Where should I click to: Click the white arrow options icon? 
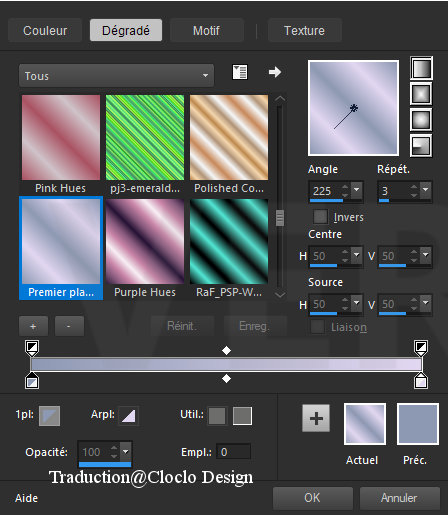tap(275, 72)
